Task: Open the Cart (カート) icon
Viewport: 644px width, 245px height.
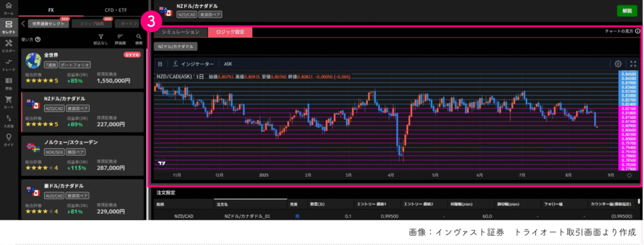Action: click(x=9, y=101)
